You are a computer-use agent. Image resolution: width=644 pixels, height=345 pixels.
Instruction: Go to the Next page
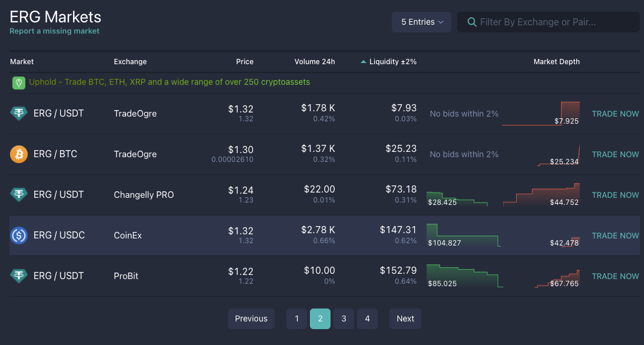point(405,319)
